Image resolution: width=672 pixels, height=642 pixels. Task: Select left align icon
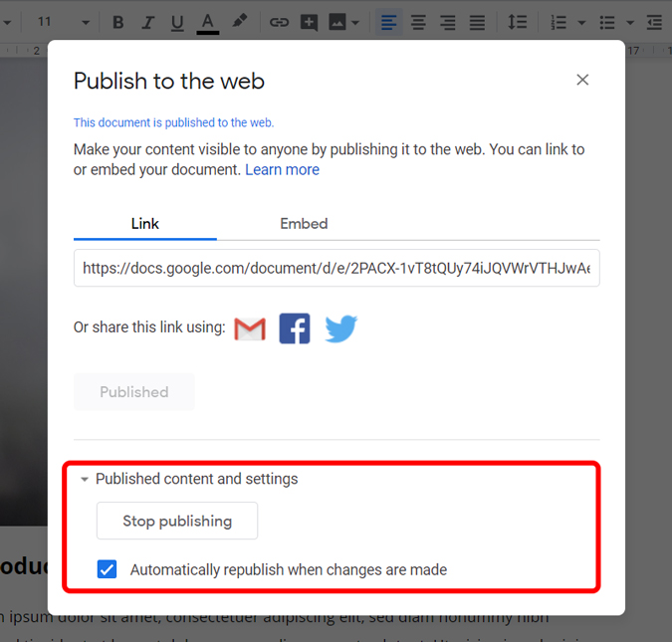[x=388, y=22]
